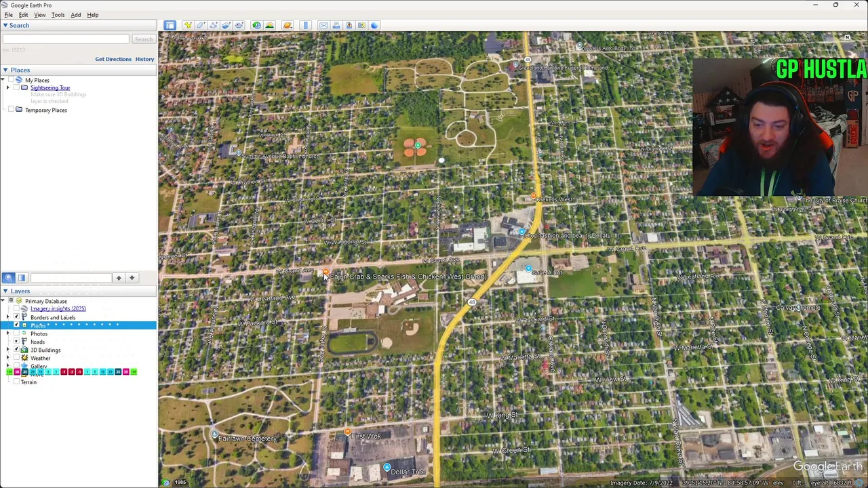Collapse the Primary Database tree
Image resolution: width=868 pixels, height=488 pixels.
(3, 301)
